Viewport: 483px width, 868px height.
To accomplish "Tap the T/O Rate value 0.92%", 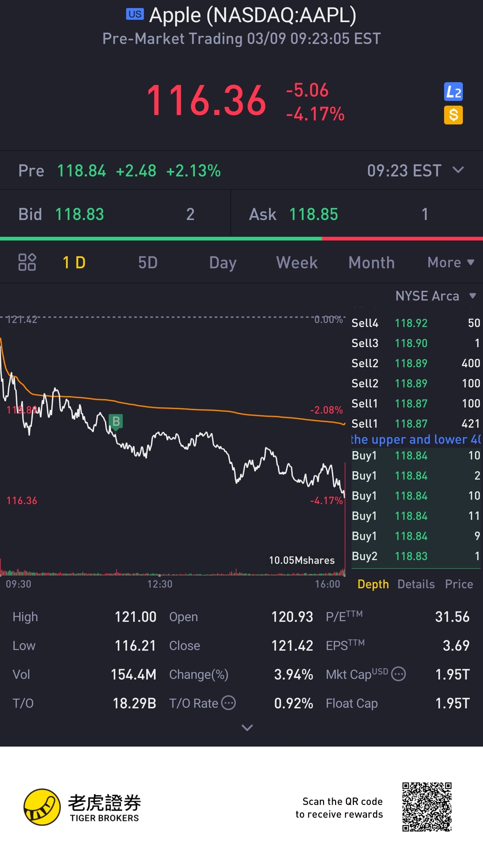I will coord(293,703).
